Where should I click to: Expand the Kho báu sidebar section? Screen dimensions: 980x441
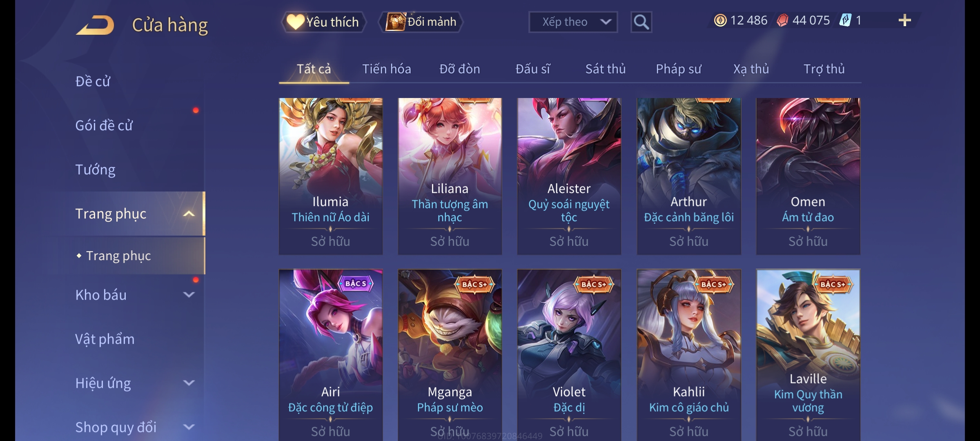[189, 295]
